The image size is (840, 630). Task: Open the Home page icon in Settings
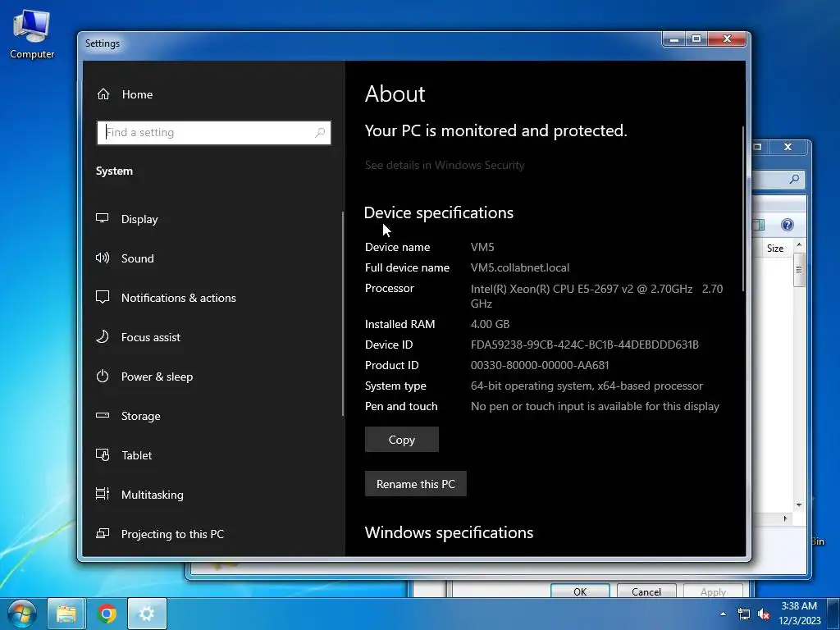click(x=103, y=94)
